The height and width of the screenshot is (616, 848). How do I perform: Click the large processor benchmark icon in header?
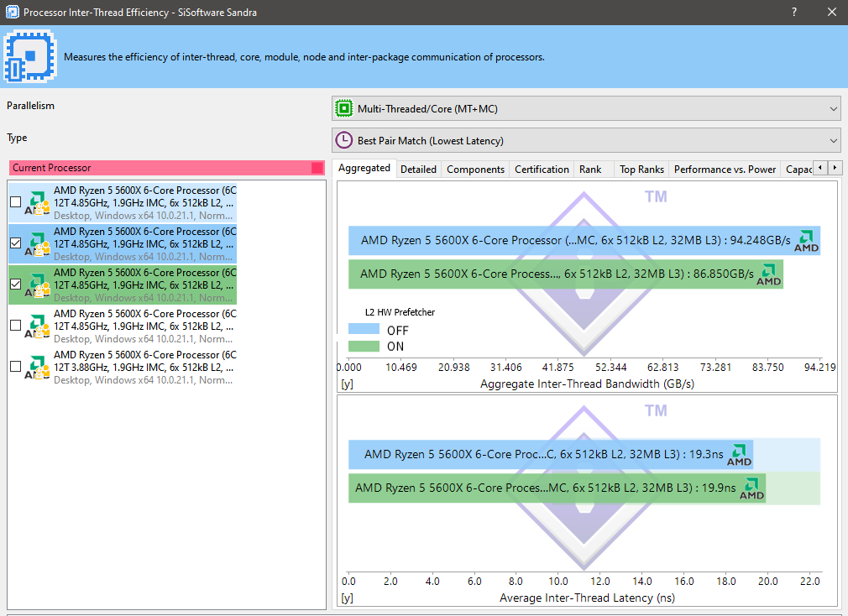[x=30, y=56]
